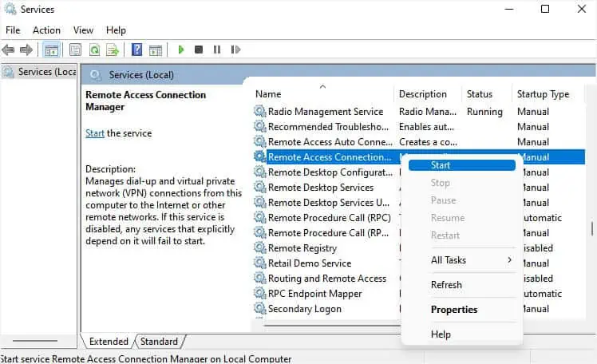Click the Forward arrow toolbar icon
The image size is (597, 364).
coord(26,49)
